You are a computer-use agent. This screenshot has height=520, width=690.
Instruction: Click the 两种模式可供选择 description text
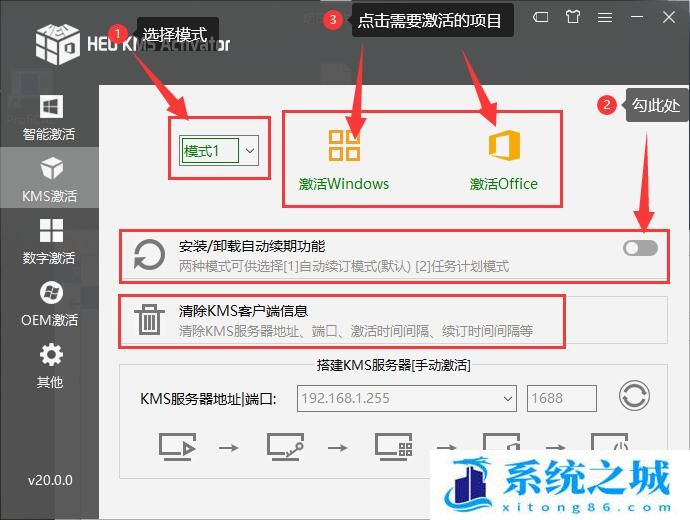point(344,266)
